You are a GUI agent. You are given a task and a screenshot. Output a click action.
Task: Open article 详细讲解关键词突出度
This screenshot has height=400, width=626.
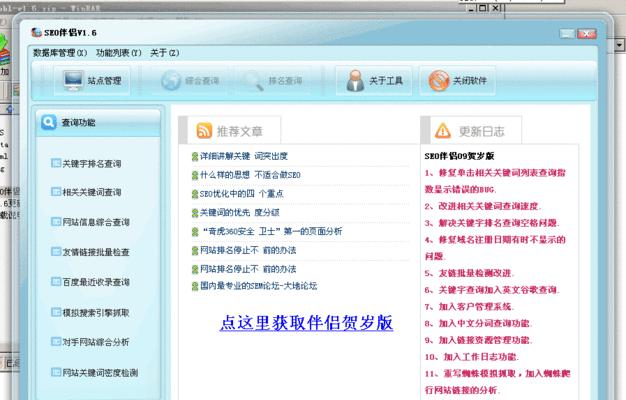click(x=244, y=156)
